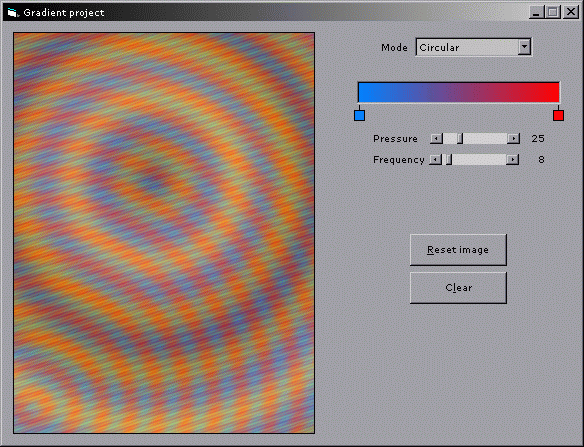Maximize the Gradient project window

click(x=553, y=12)
